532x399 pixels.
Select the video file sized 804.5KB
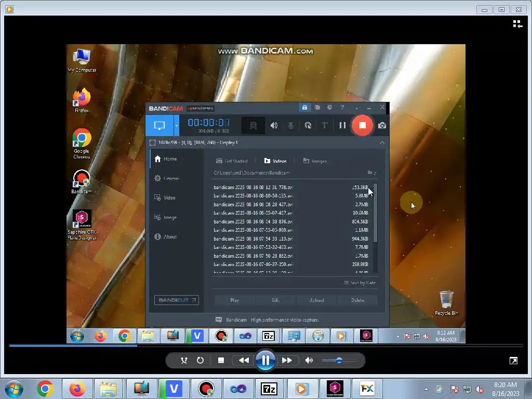291,221
